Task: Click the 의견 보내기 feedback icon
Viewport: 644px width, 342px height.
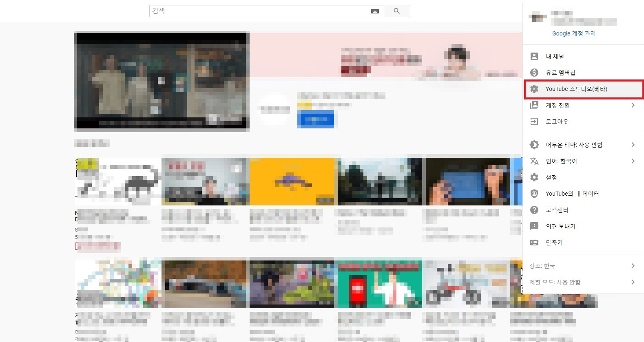Action: click(x=534, y=226)
